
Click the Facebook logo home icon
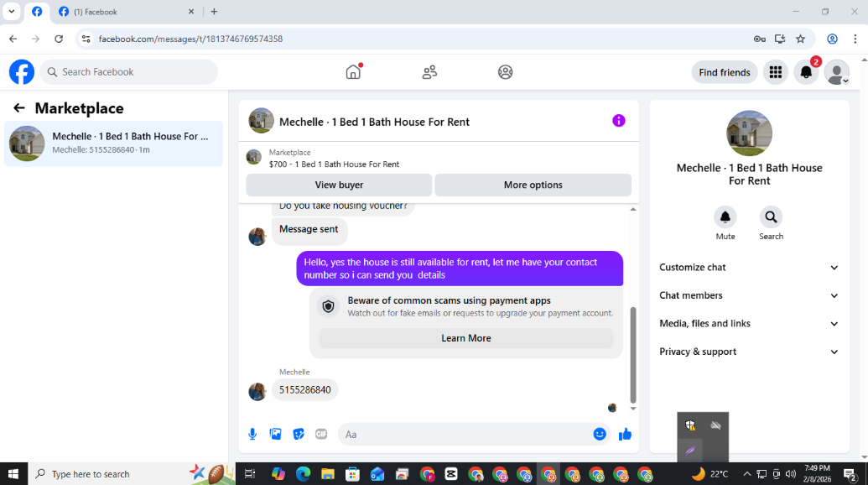pyautogui.click(x=22, y=72)
